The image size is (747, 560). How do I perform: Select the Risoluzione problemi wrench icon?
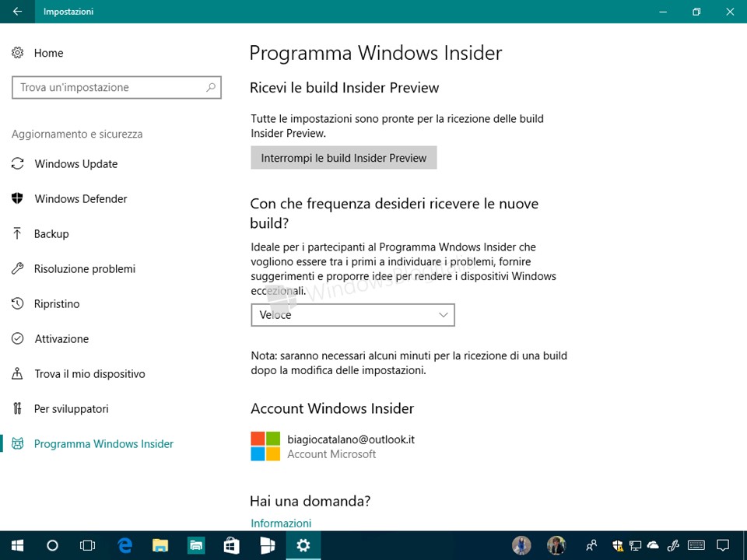tap(18, 268)
